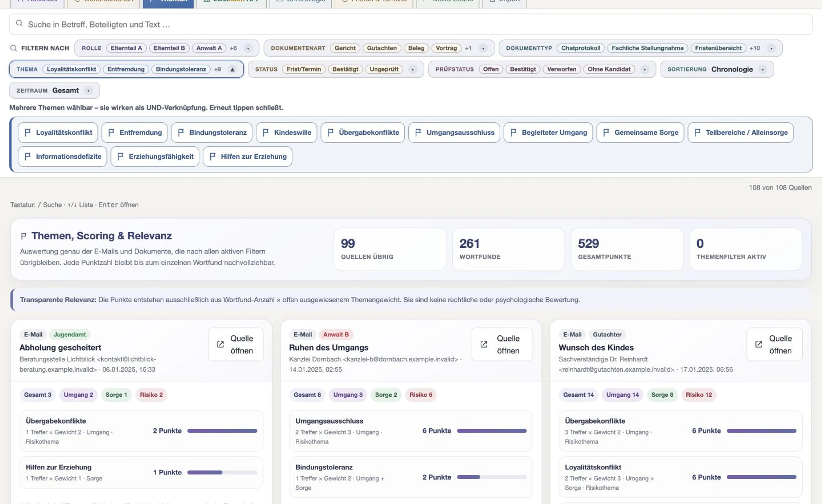Toggle the Ohne Kandidat Prüfstatus chip

click(609, 69)
